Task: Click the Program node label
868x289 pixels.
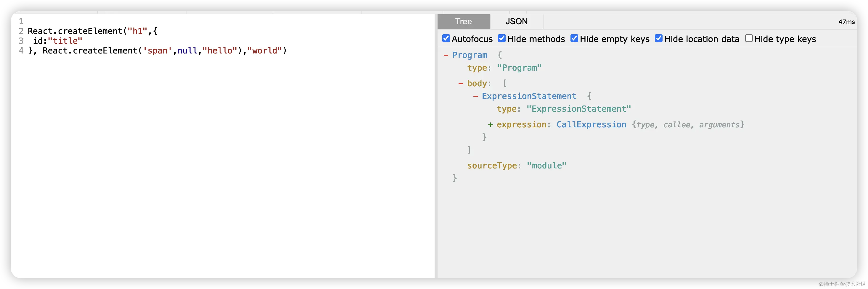Action: click(x=470, y=55)
